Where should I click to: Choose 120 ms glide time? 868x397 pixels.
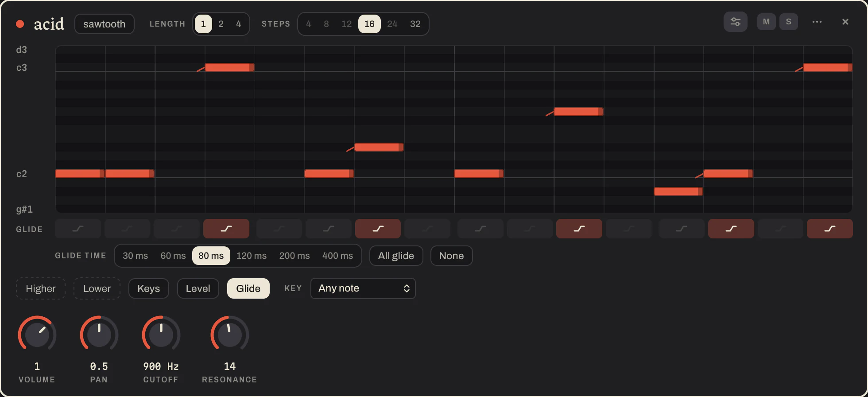click(x=251, y=256)
